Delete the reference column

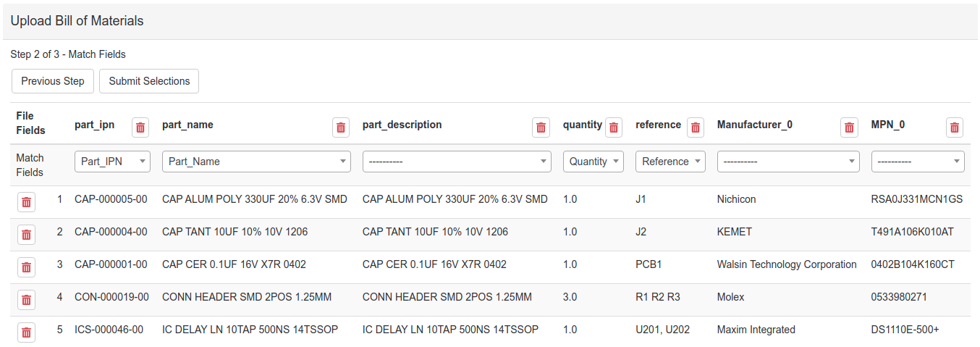pos(696,127)
